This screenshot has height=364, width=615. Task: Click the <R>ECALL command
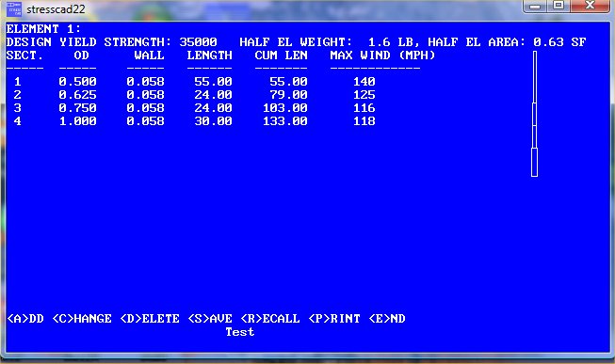[270, 319]
